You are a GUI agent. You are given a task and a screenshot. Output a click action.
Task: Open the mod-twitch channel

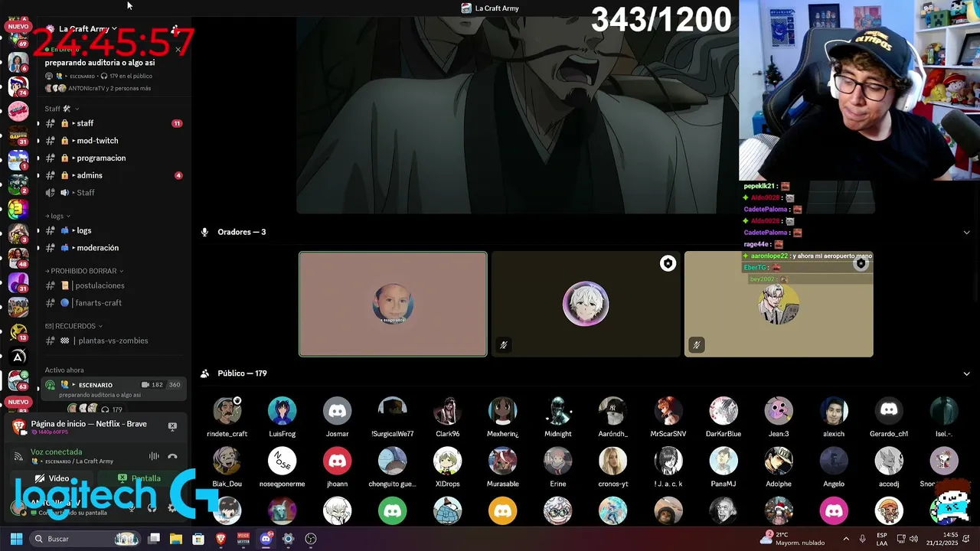pos(113,141)
